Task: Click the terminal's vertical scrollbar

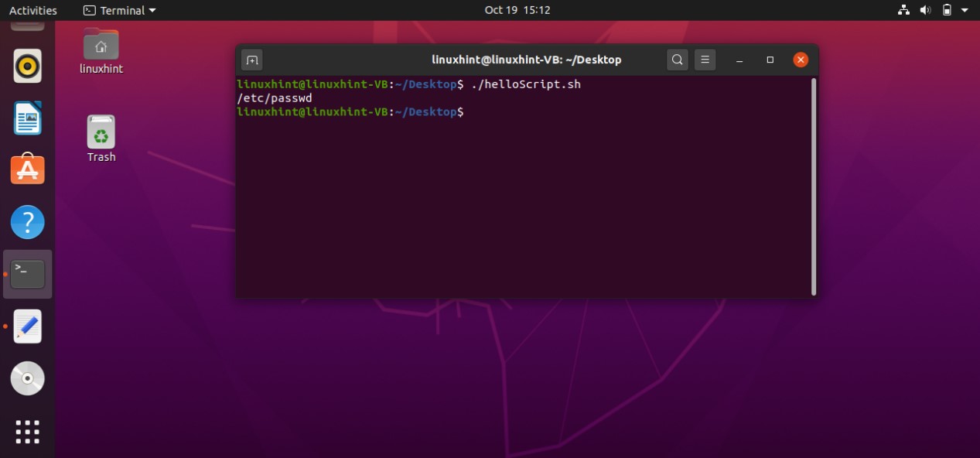Action: [x=814, y=186]
